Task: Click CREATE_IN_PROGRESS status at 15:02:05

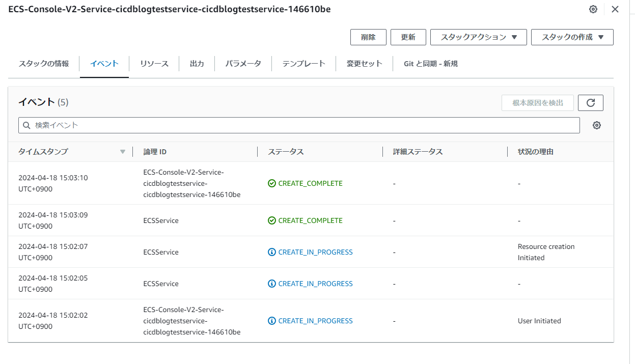Action: point(311,284)
